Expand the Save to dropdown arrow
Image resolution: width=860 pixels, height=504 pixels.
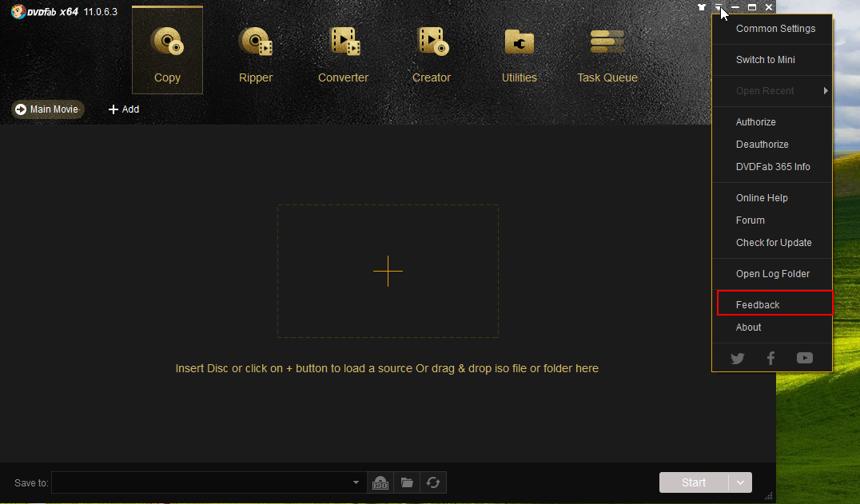coord(356,482)
